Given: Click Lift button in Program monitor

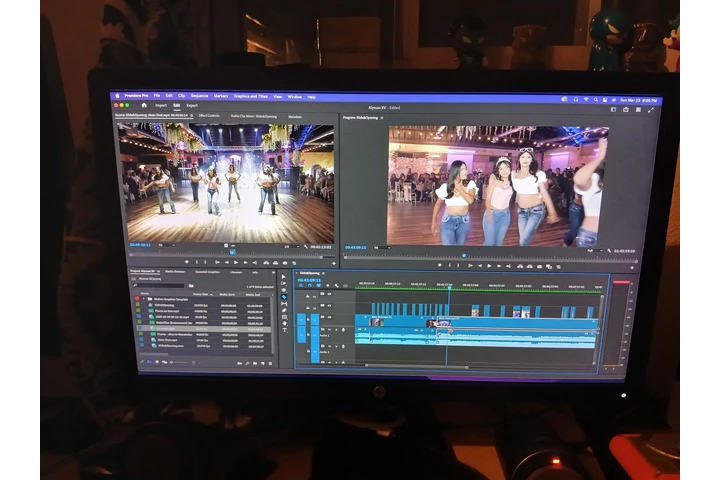Looking at the screenshot, I should point(520,266).
